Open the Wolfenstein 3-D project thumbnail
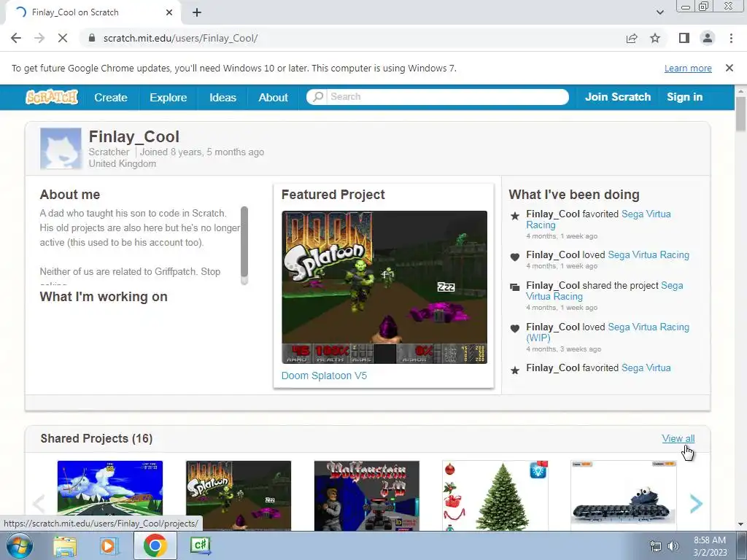 (x=367, y=495)
